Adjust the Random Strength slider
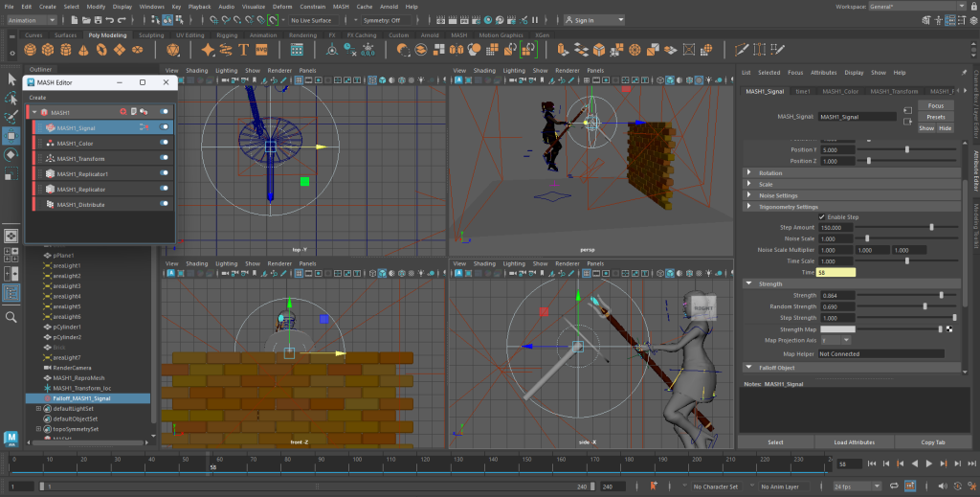Image resolution: width=980 pixels, height=497 pixels. (924, 306)
